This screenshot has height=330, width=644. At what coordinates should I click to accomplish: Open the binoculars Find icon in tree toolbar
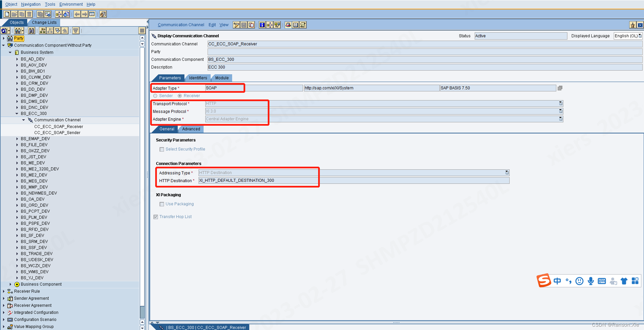(x=31, y=31)
